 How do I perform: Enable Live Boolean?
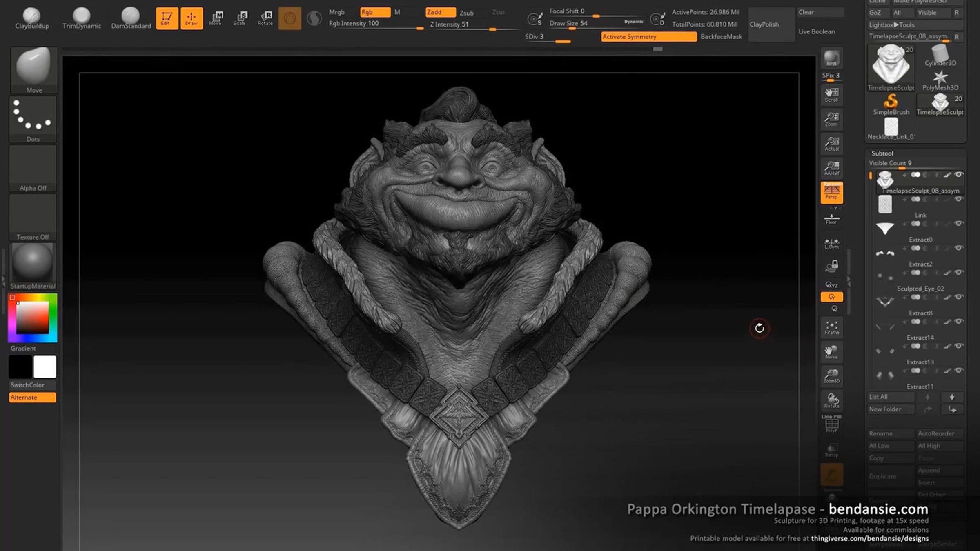tap(817, 31)
